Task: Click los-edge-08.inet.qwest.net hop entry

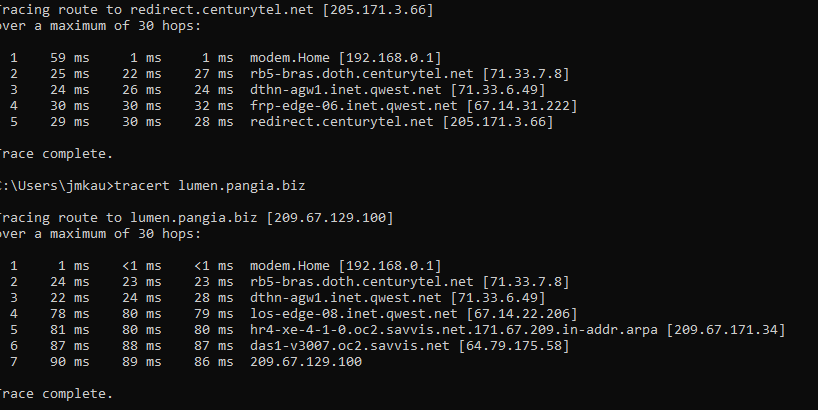Action: [x=354, y=313]
